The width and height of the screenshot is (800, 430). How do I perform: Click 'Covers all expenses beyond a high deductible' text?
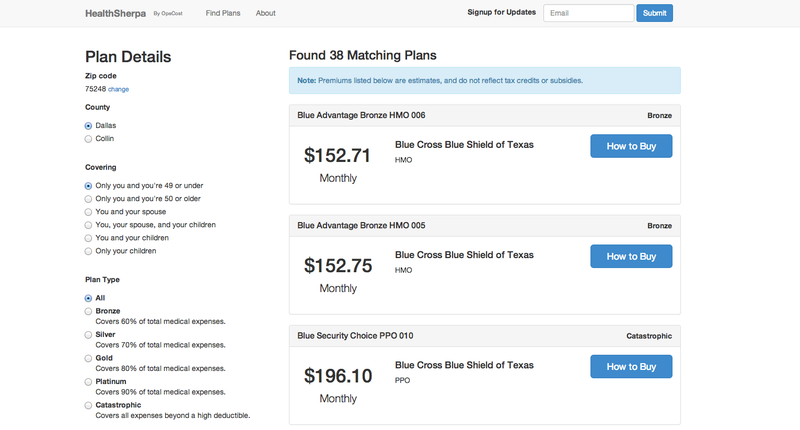coord(173,415)
